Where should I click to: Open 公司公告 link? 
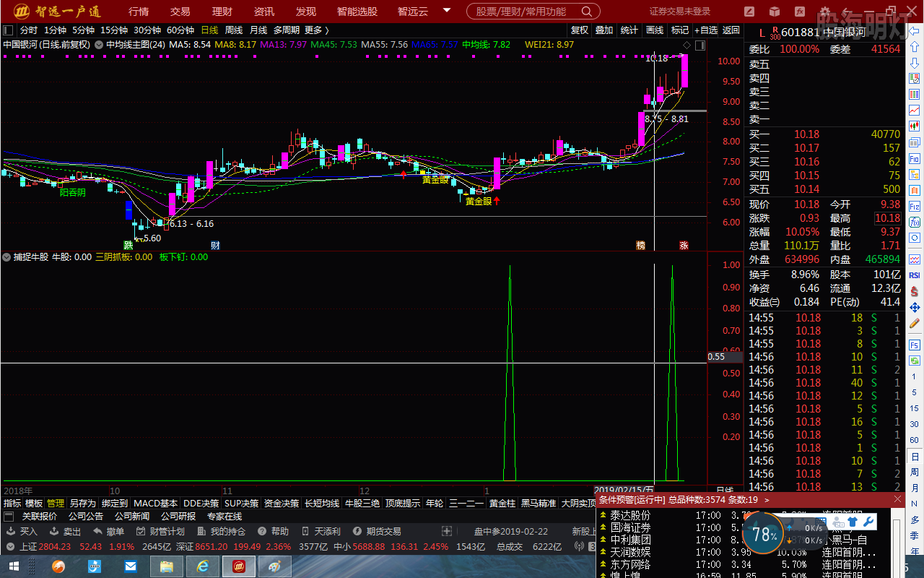point(86,517)
